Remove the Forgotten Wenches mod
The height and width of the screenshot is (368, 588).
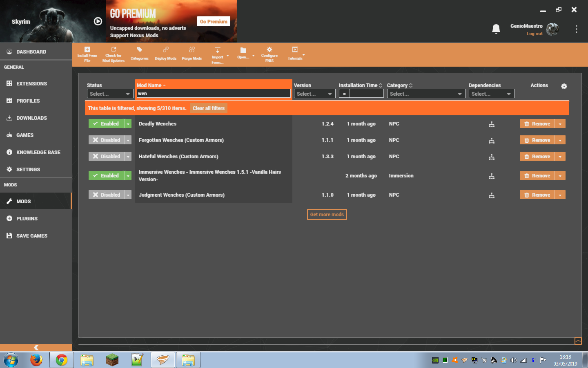pyautogui.click(x=537, y=140)
